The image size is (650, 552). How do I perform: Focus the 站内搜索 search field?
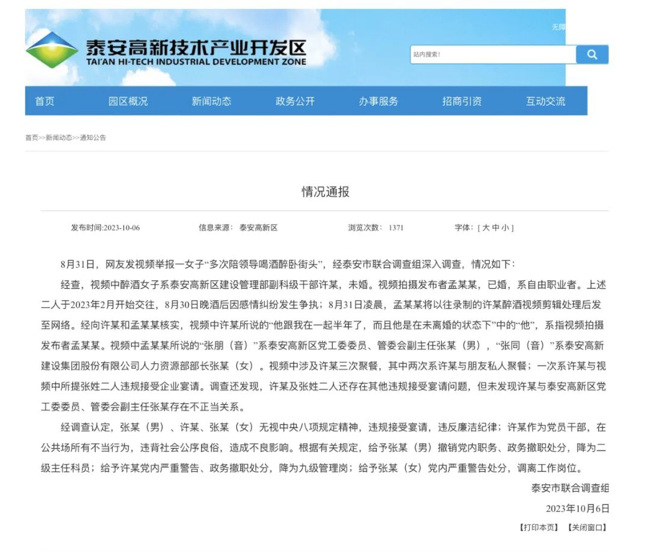(493, 54)
